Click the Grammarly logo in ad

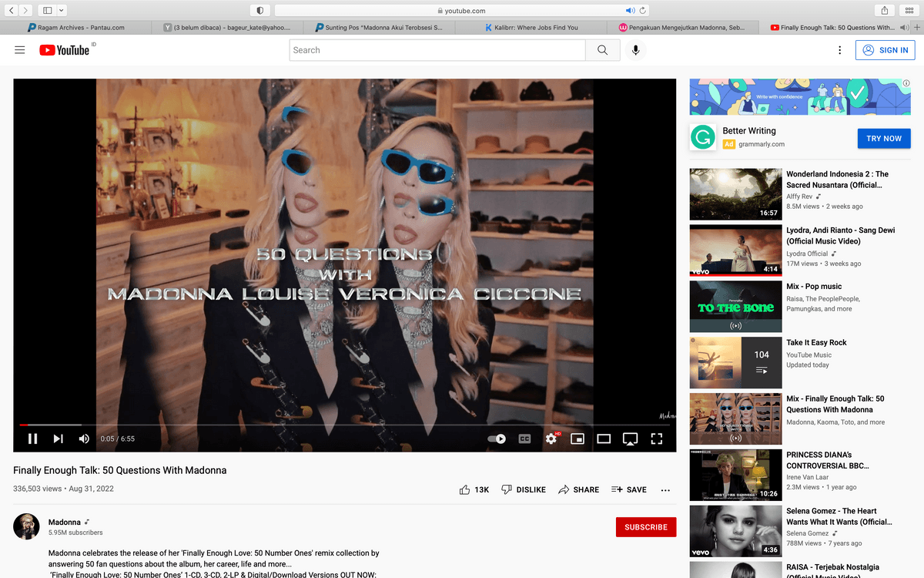pyautogui.click(x=701, y=137)
